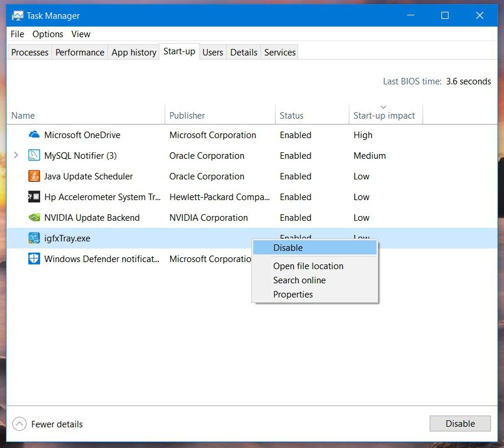Choose Open file location in context menu
The image size is (504, 448).
coord(315,266)
